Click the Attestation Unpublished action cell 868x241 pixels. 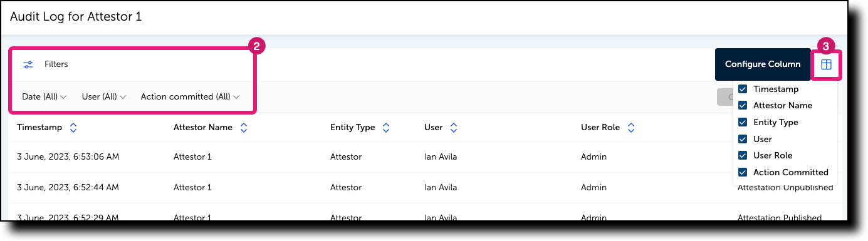(x=785, y=187)
